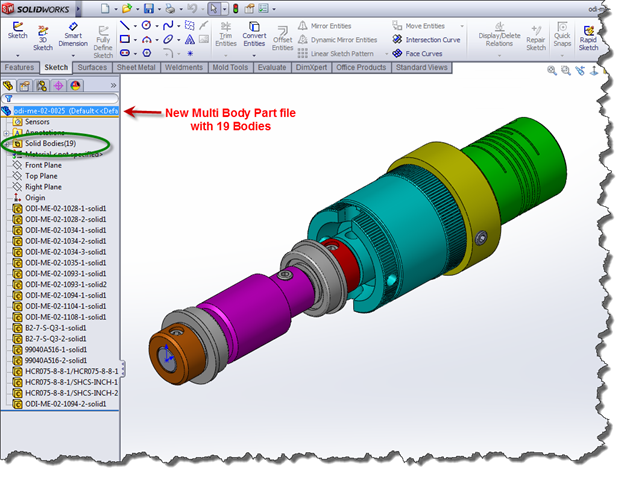This screenshot has height=477, width=624.
Task: Toggle the Select arrow tool
Action: (x=214, y=8)
